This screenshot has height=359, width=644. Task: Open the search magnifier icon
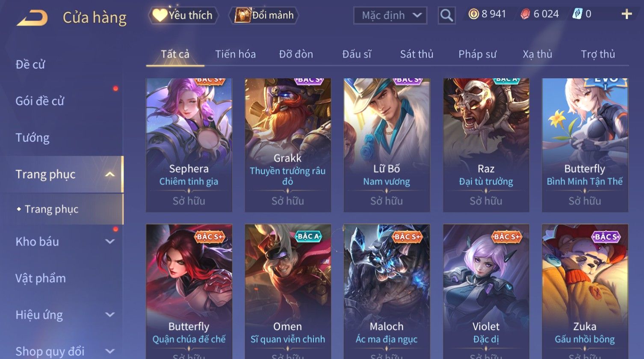click(446, 15)
